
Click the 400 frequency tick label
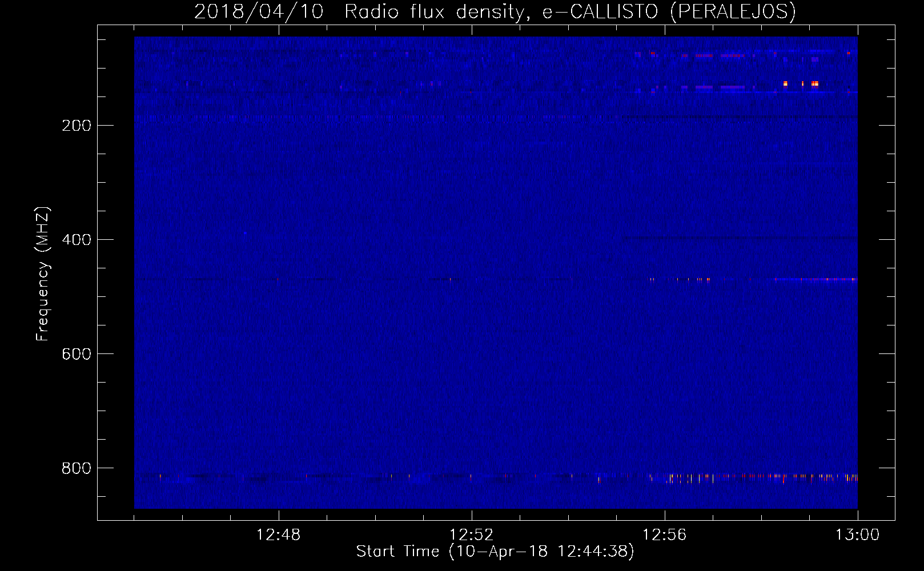(x=77, y=240)
